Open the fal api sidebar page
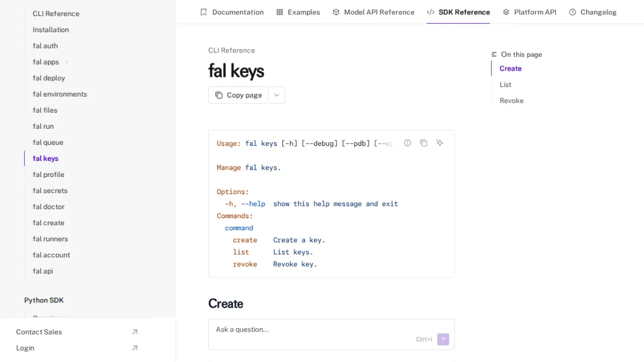 43,271
